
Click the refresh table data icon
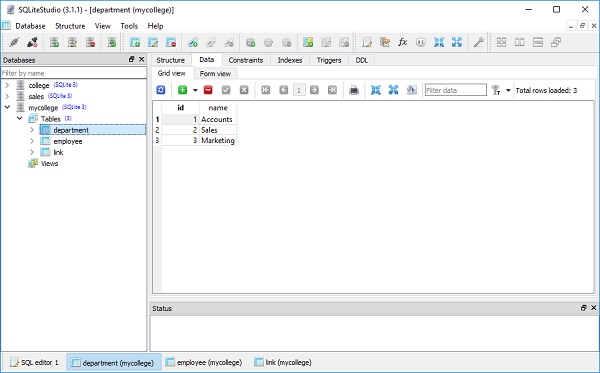click(161, 90)
